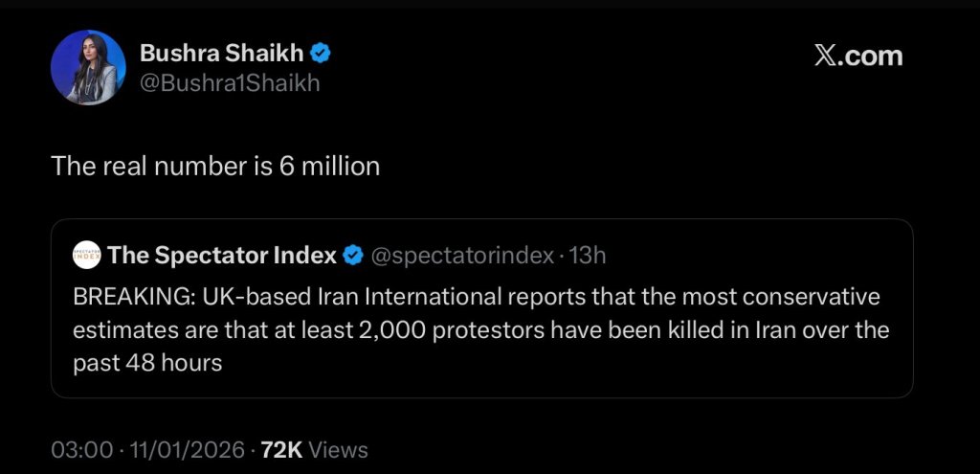Open Bushra Shaikh's profile picture
This screenshot has width=980, height=474.
pyautogui.click(x=88, y=67)
